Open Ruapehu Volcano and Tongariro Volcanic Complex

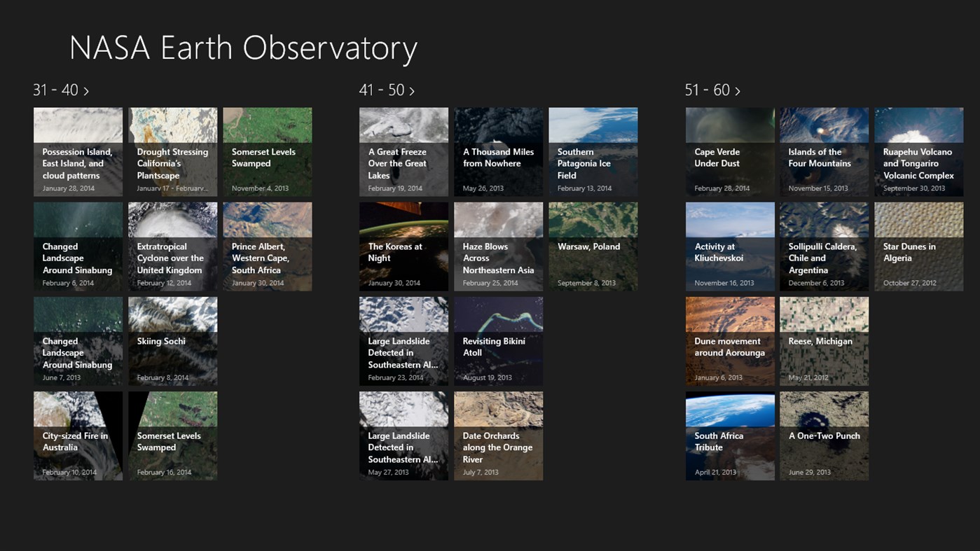pos(918,152)
